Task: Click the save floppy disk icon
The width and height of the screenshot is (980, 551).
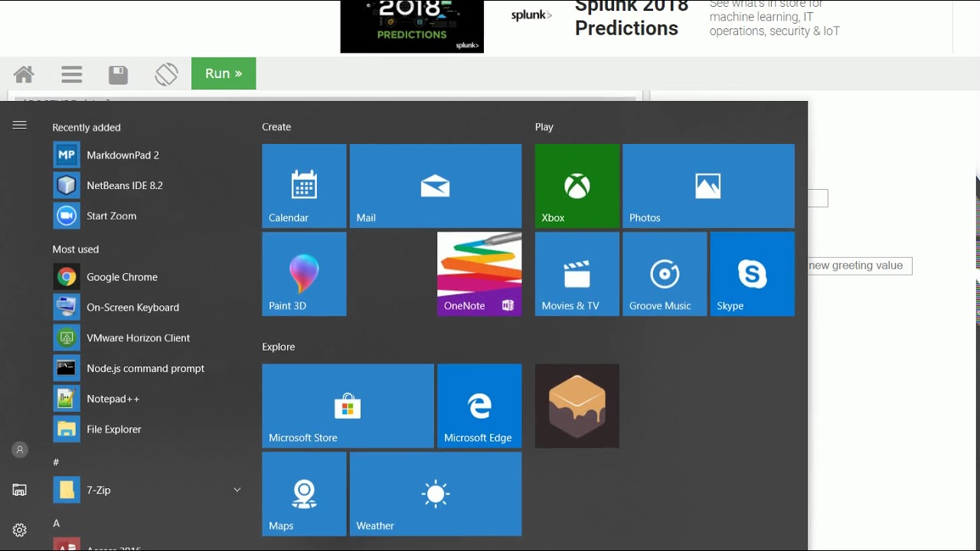Action: coord(118,74)
